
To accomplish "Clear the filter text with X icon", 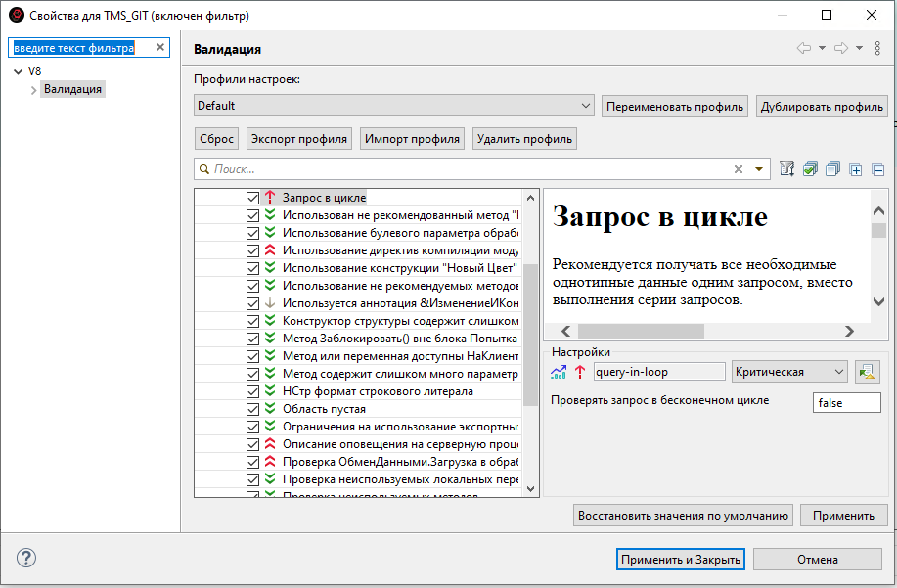I will [160, 47].
